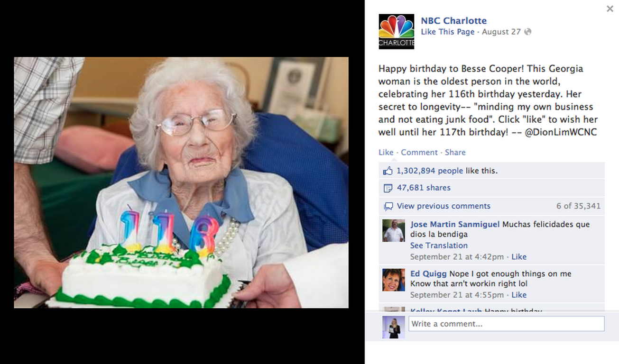Expand View previous comments
The width and height of the screenshot is (619, 364).
pyautogui.click(x=443, y=206)
